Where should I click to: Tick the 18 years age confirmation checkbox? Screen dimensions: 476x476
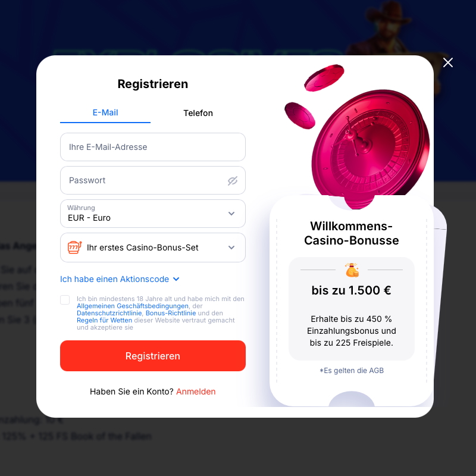coord(65,300)
